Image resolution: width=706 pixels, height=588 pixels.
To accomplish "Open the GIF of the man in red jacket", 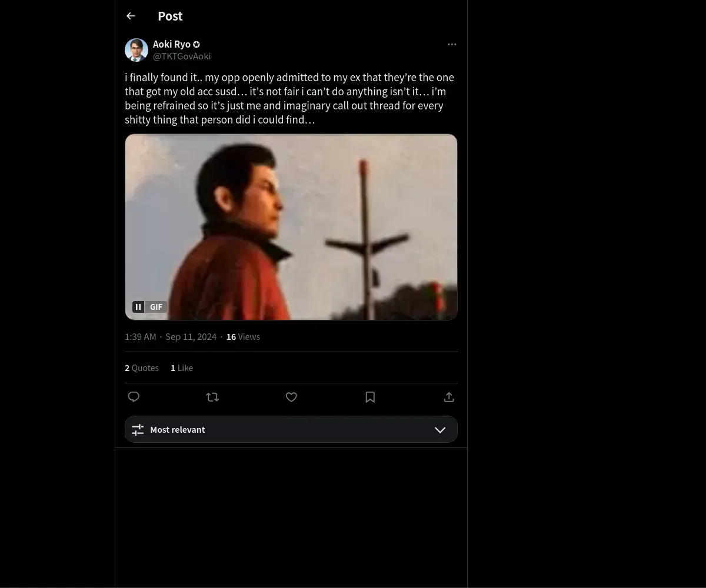I will point(291,226).
